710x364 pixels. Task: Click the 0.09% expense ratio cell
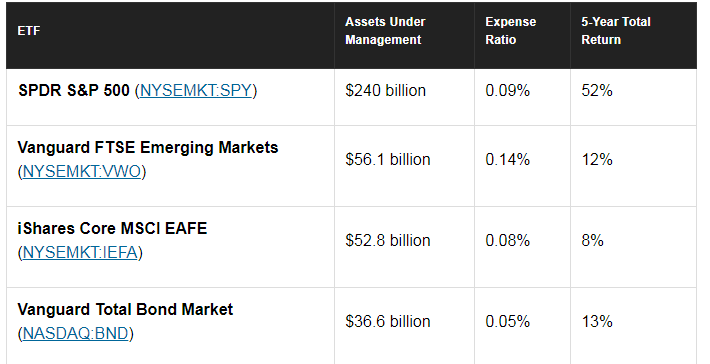pos(508,91)
